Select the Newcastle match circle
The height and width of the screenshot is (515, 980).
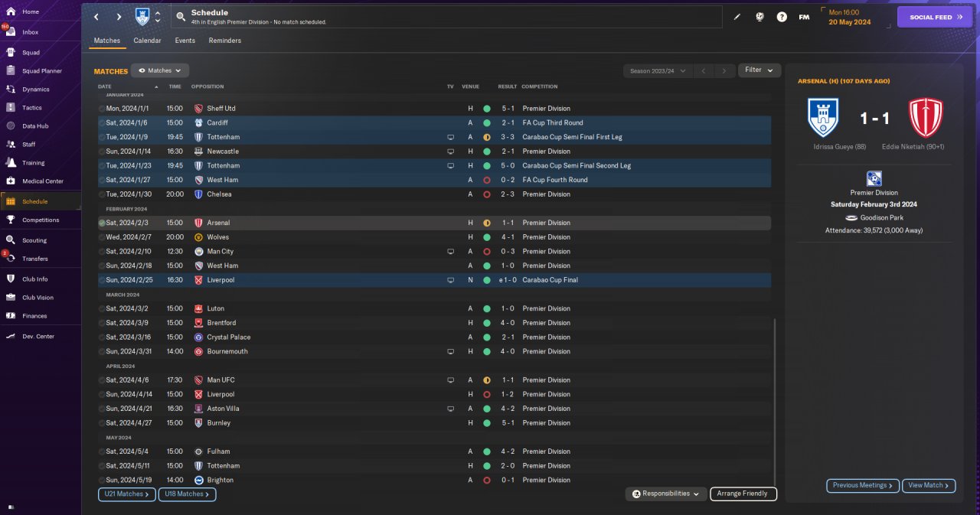pyautogui.click(x=102, y=152)
